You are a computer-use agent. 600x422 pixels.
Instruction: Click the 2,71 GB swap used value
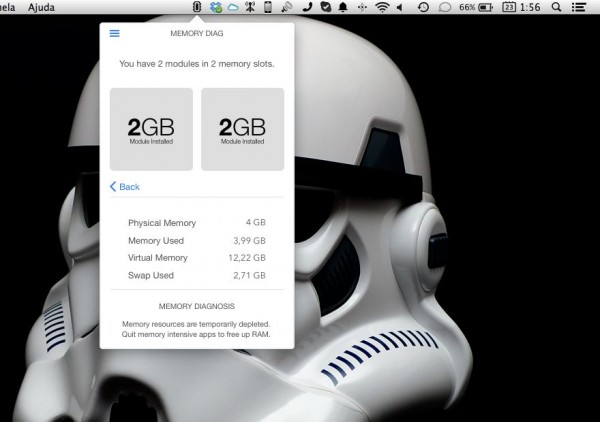pyautogui.click(x=249, y=275)
